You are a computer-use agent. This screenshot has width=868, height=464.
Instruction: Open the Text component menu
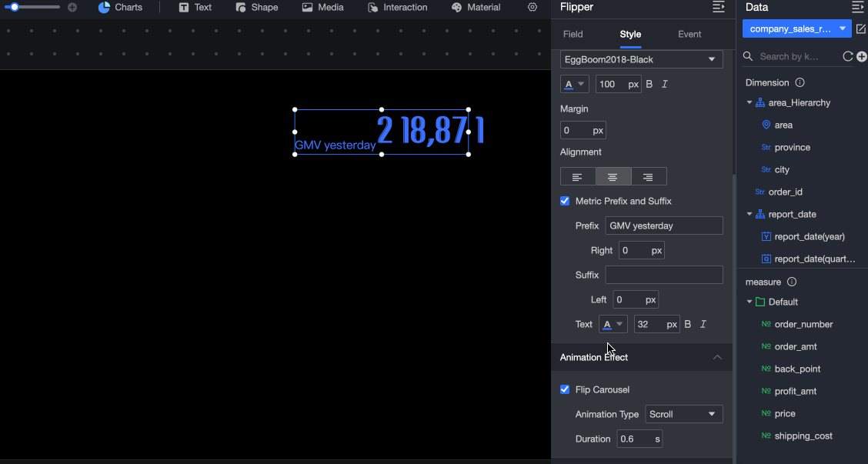tap(195, 7)
